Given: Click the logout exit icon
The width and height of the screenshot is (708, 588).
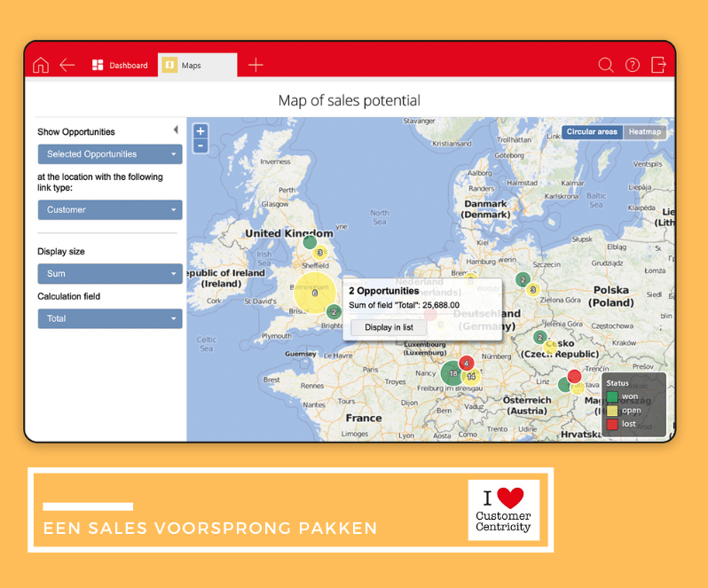Looking at the screenshot, I should tap(658, 65).
